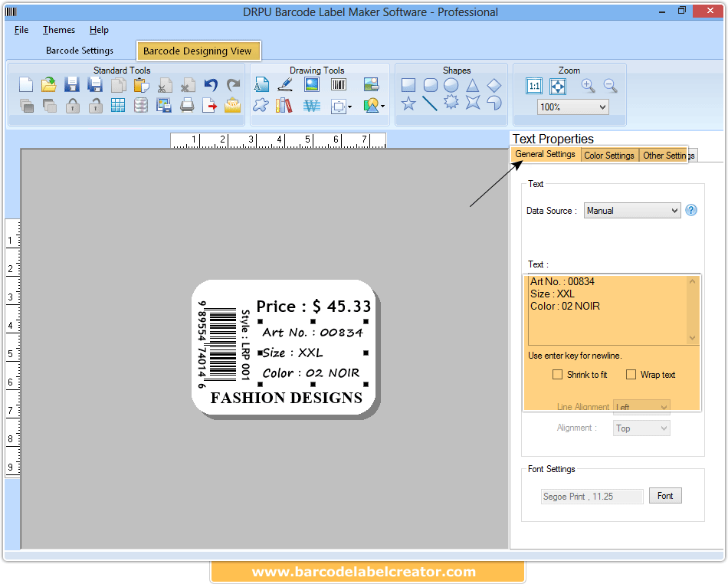Enable the Wrap text checkbox
This screenshot has height=584, width=728.
pos(631,375)
